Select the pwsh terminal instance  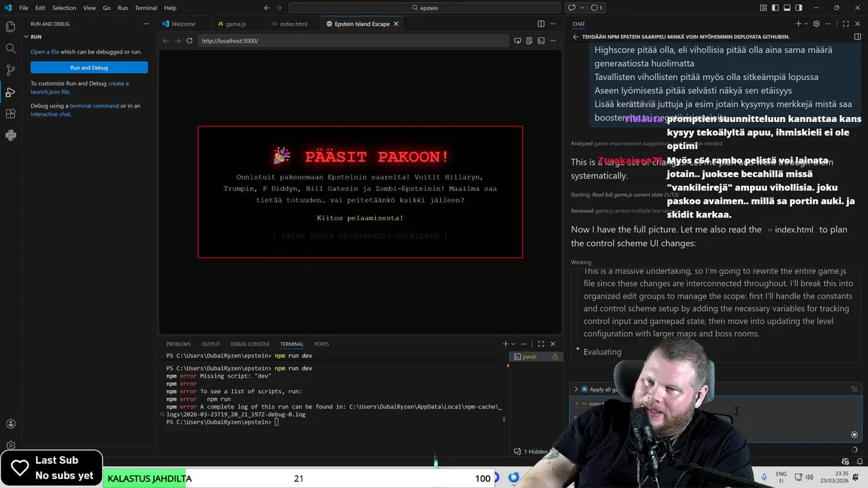coord(535,357)
